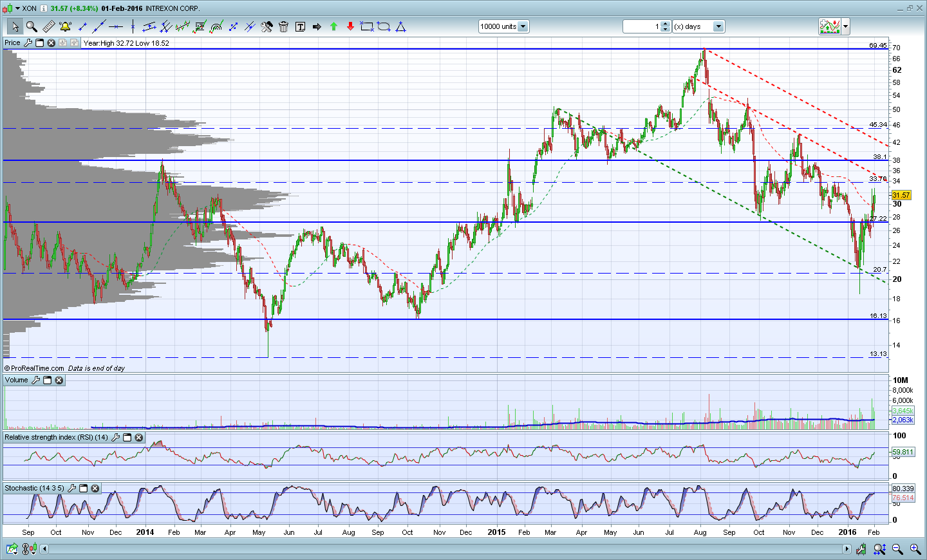Screen dimensions: 927x560
Task: Increase the timeframe number with up stepper
Action: coord(666,24)
